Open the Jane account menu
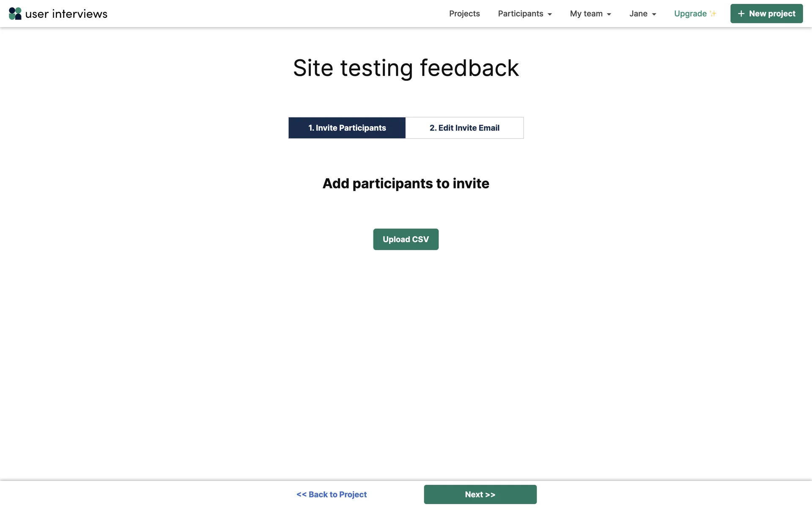 [638, 14]
